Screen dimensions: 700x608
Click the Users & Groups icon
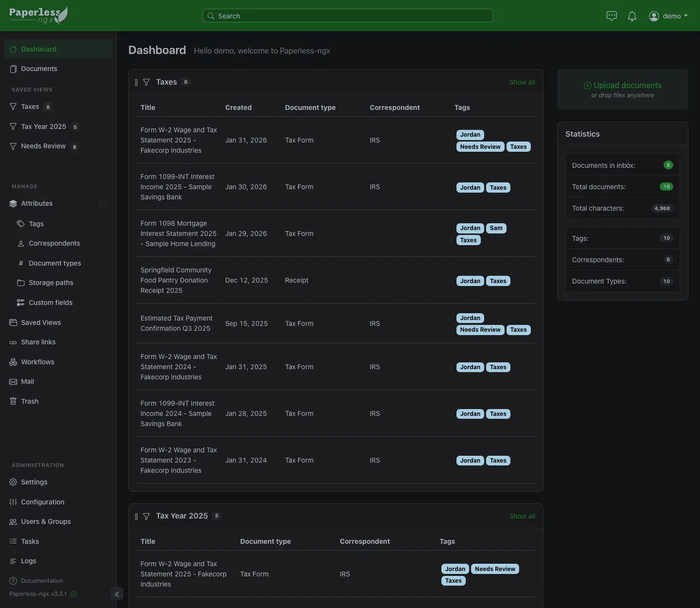pos(13,521)
